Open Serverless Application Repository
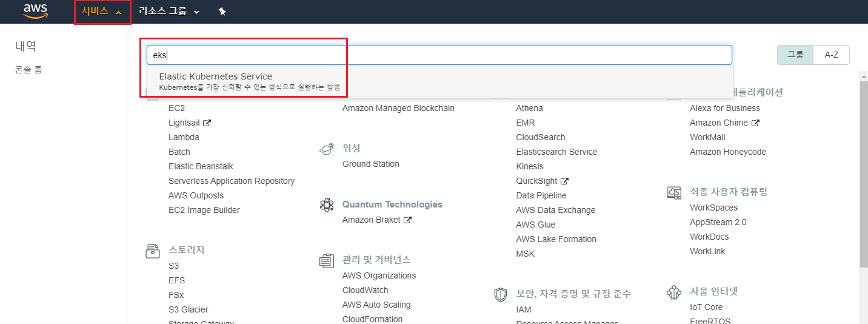Image resolution: width=868 pixels, height=324 pixels. pyautogui.click(x=232, y=181)
